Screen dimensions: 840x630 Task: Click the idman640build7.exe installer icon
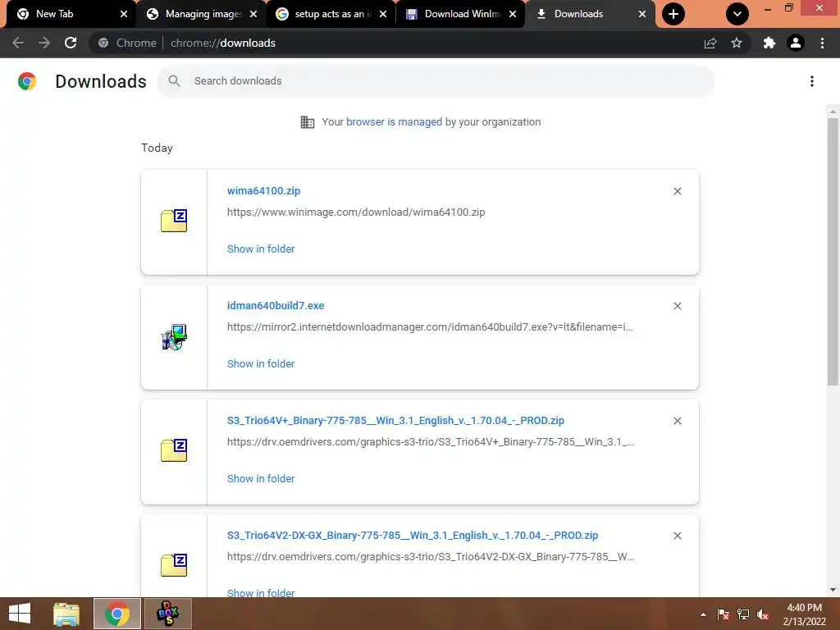(174, 337)
